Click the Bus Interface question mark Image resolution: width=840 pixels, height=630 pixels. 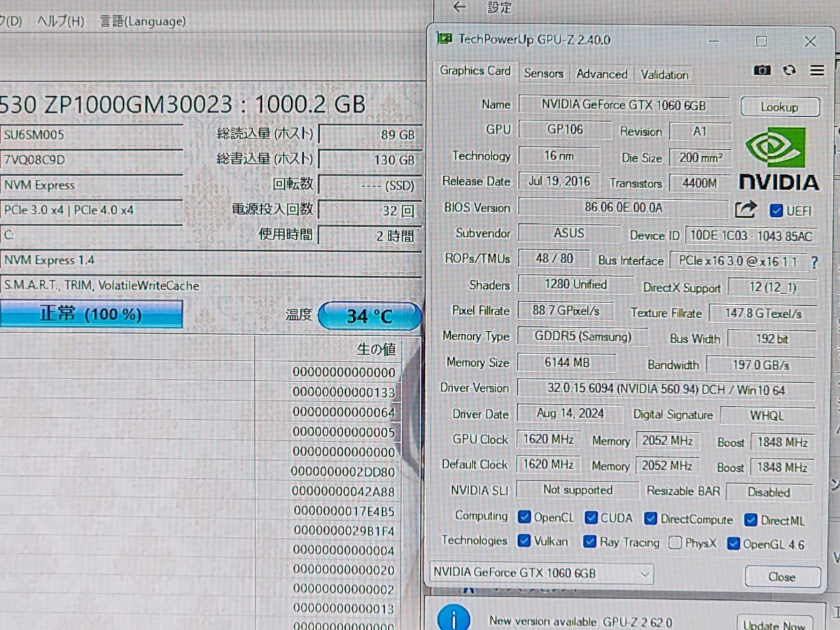pyautogui.click(x=814, y=262)
